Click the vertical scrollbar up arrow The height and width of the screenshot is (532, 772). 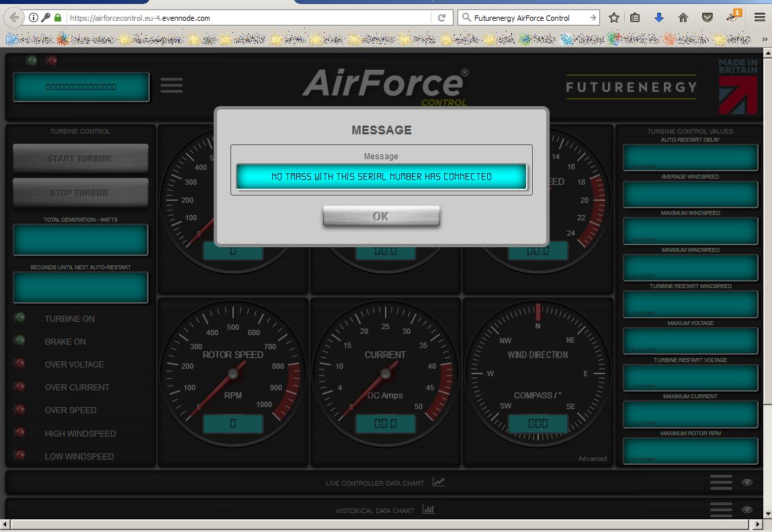tap(767, 52)
